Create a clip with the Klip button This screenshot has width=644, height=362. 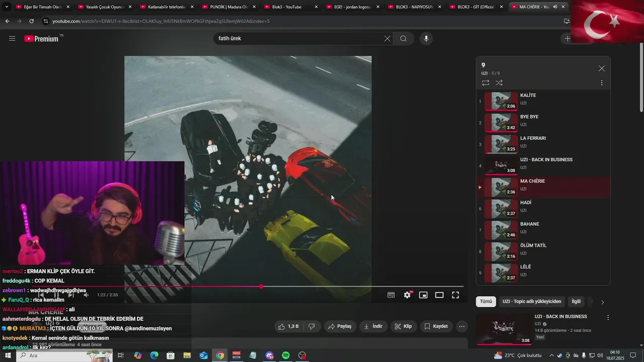[403, 326]
